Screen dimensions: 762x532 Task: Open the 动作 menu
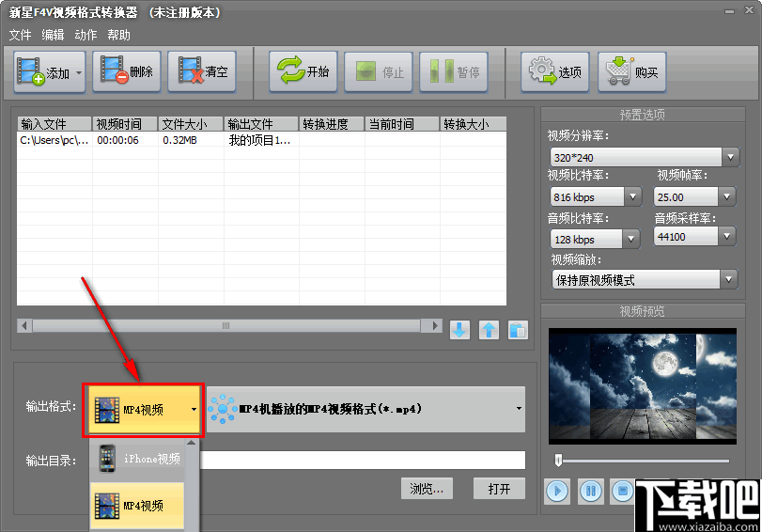click(x=86, y=35)
